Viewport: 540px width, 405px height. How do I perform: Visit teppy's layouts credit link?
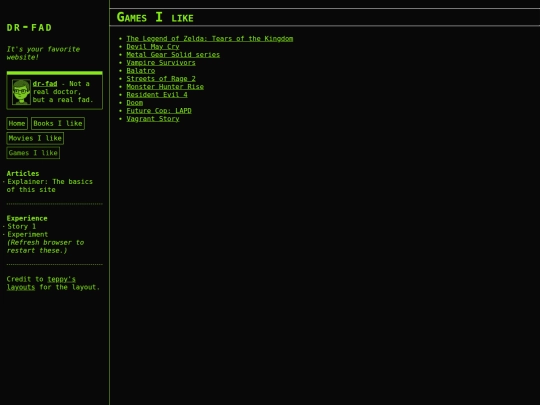(x=41, y=283)
